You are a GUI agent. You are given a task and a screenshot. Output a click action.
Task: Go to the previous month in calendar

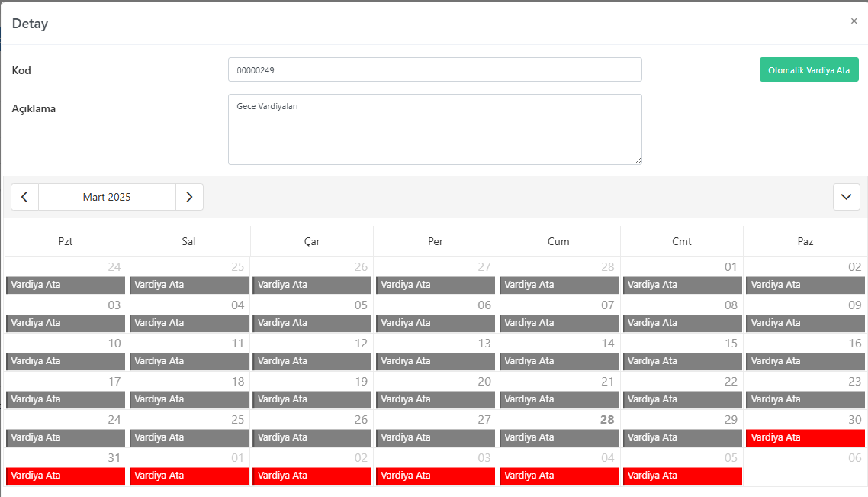pyautogui.click(x=24, y=197)
